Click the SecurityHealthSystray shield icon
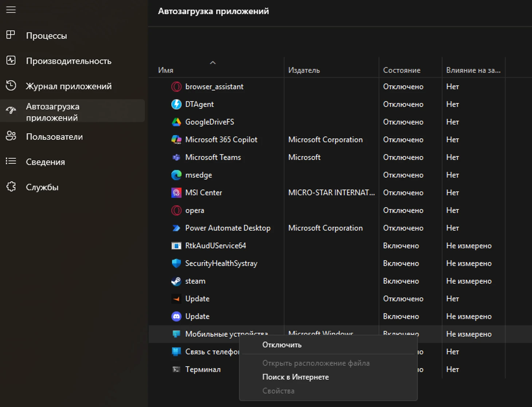This screenshot has width=532, height=407. click(x=176, y=263)
